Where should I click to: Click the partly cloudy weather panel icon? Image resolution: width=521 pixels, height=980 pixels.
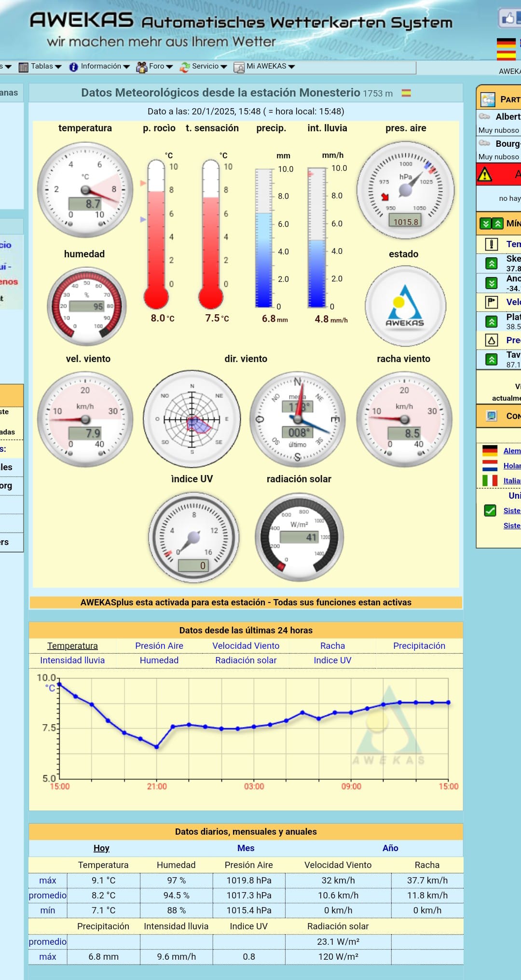488,99
